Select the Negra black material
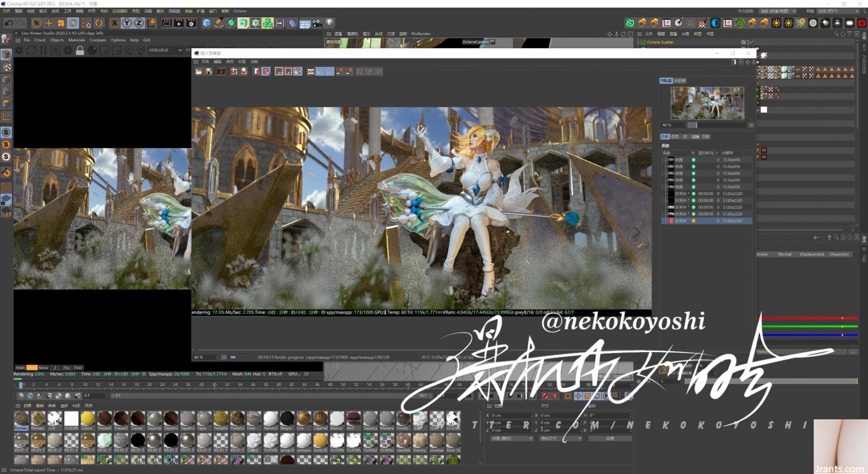This screenshot has height=474, width=868. click(286, 421)
